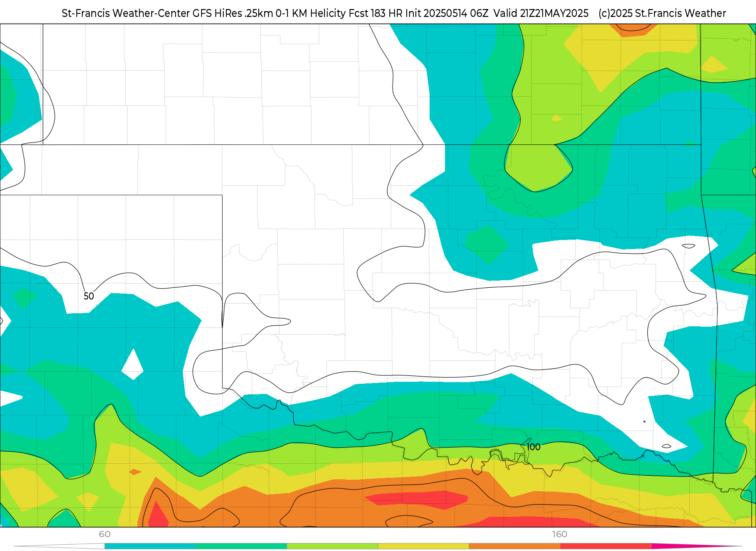Click the magenta arrow end of the color bar
The height and width of the screenshot is (551, 756).
pos(697,546)
